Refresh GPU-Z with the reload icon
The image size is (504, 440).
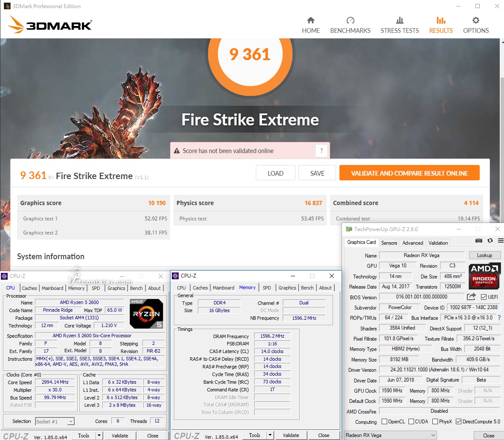(x=490, y=241)
